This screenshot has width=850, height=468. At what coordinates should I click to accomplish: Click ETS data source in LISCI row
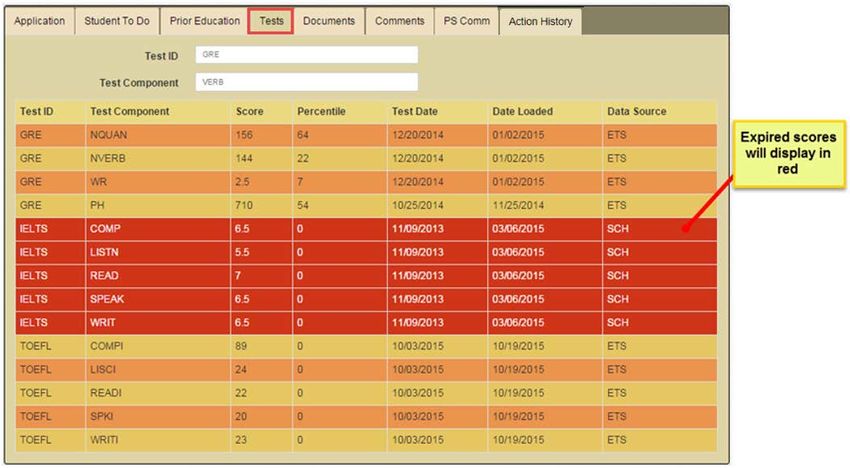click(x=659, y=370)
